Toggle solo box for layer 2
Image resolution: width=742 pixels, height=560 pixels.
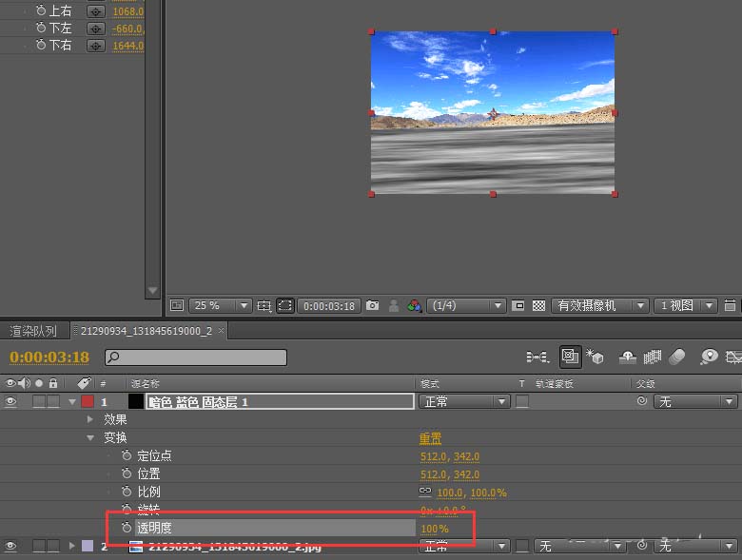(39, 546)
